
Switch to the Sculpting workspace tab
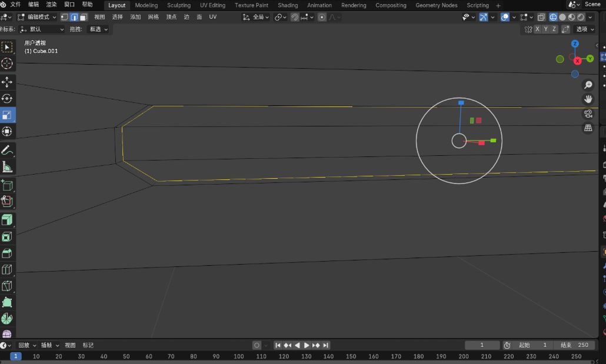coord(179,5)
